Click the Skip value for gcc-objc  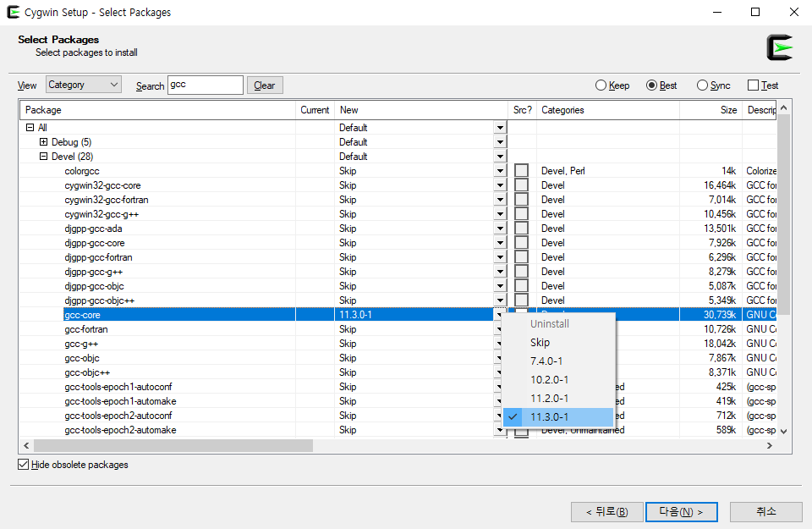coord(348,357)
